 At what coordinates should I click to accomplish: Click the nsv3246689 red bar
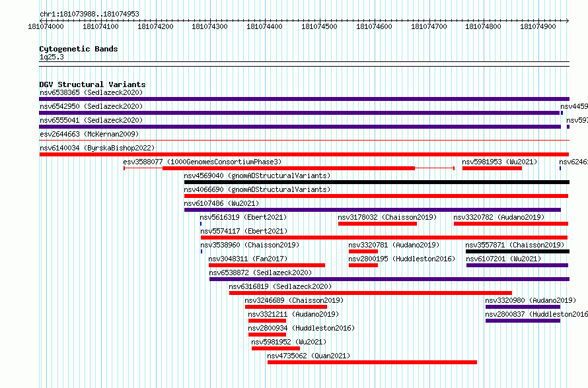pyautogui.click(x=286, y=307)
